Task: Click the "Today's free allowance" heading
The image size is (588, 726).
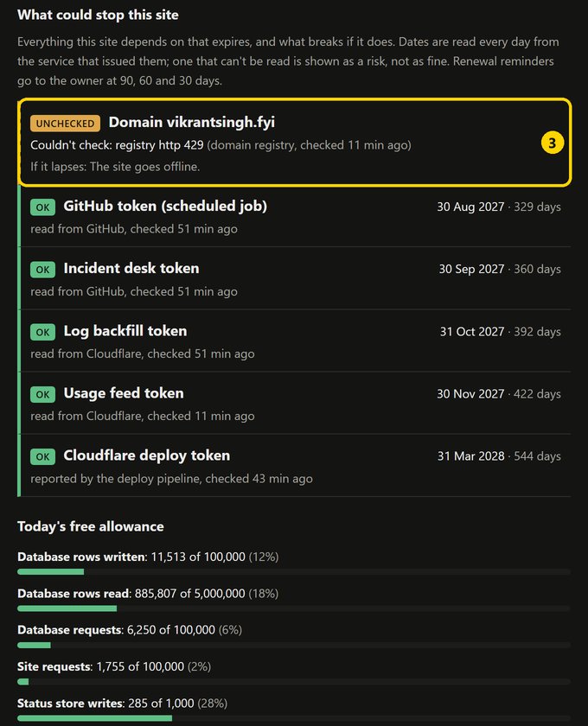Action: (x=90, y=526)
